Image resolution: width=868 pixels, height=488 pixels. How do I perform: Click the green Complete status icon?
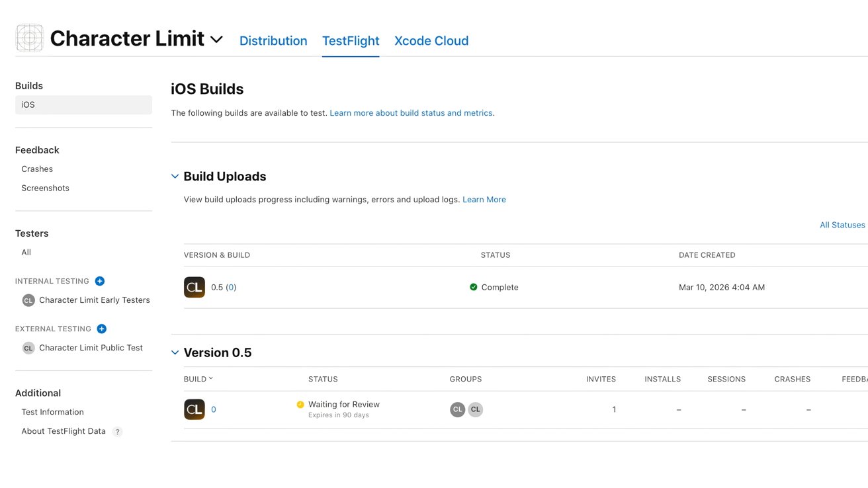[x=473, y=287]
